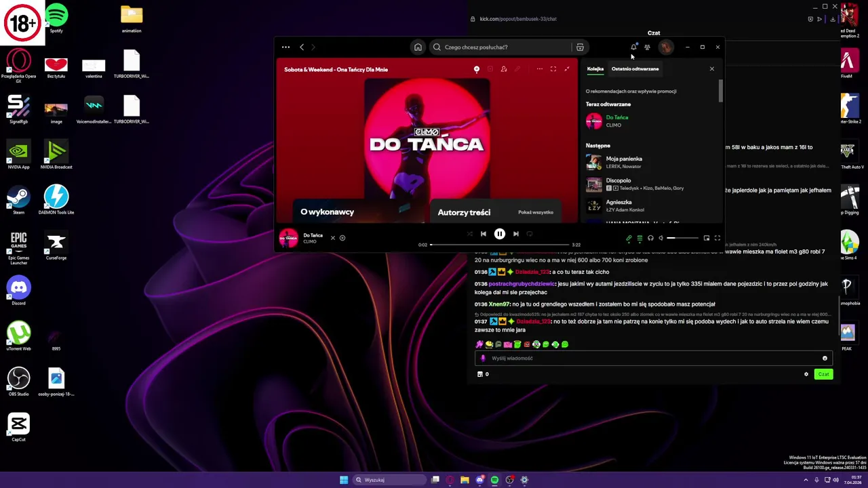Click username postrachgrubychdziewic in chat
Image resolution: width=868 pixels, height=488 pixels.
click(x=521, y=284)
